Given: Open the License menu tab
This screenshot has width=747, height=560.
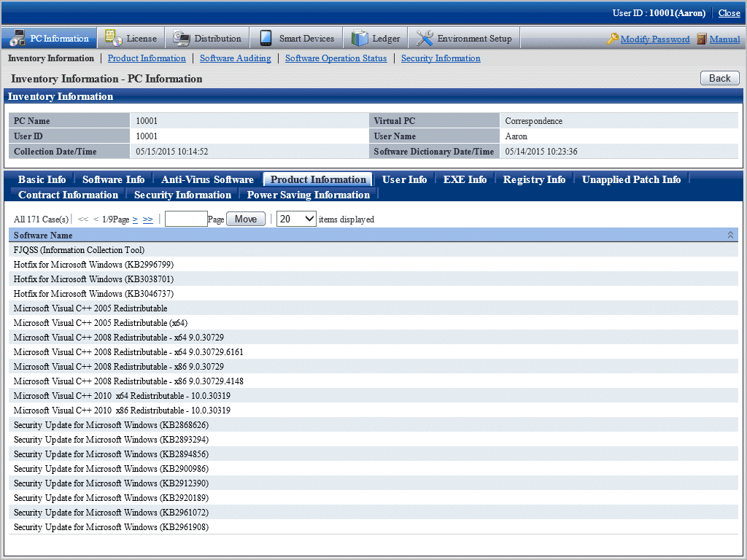Looking at the screenshot, I should pyautogui.click(x=131, y=38).
